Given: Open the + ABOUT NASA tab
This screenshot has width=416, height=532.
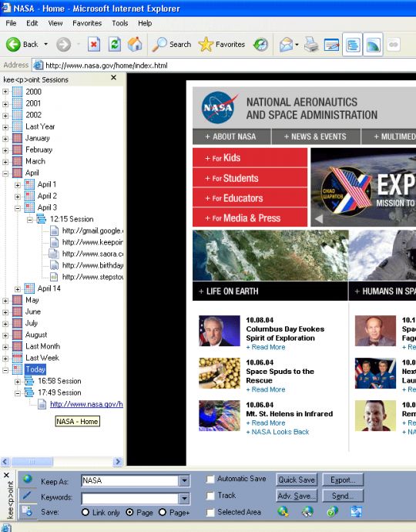Looking at the screenshot, I should tap(232, 136).
